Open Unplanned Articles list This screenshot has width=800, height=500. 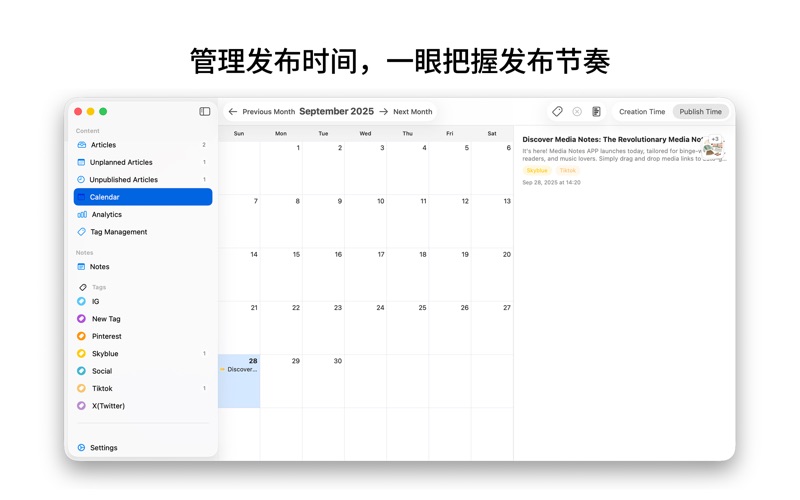coord(143,162)
